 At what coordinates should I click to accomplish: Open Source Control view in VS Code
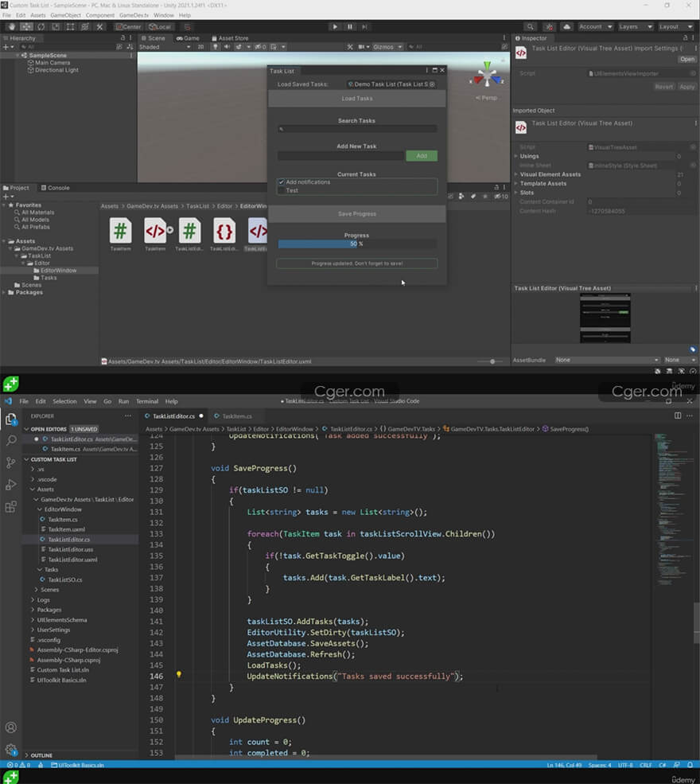[x=11, y=462]
